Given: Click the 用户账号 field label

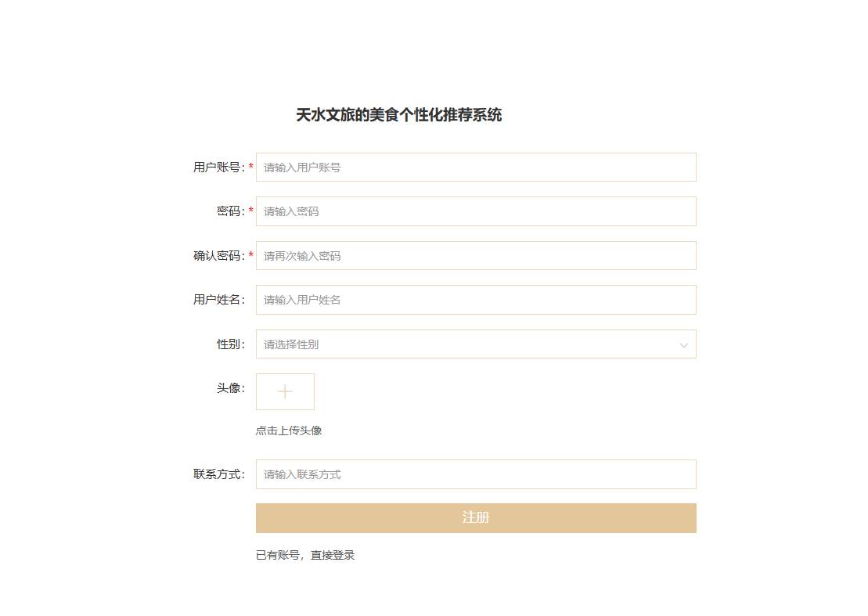Looking at the screenshot, I should (218, 168).
